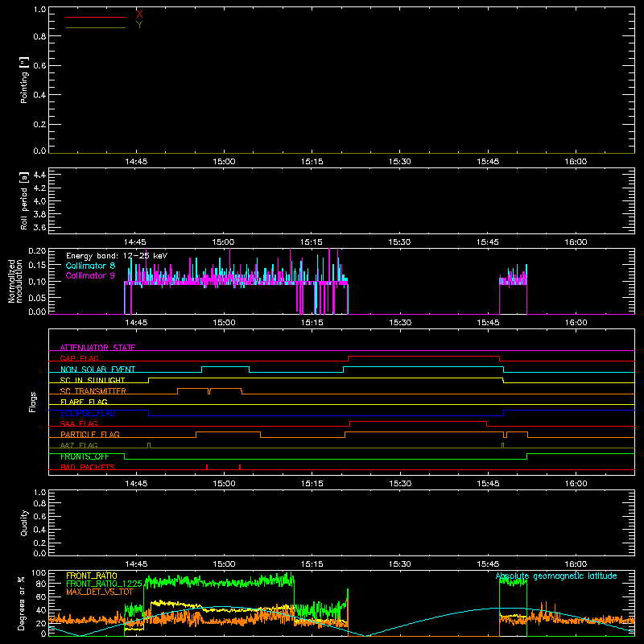Click the Quality axis title
This screenshot has width=644, height=644.
click(x=24, y=522)
